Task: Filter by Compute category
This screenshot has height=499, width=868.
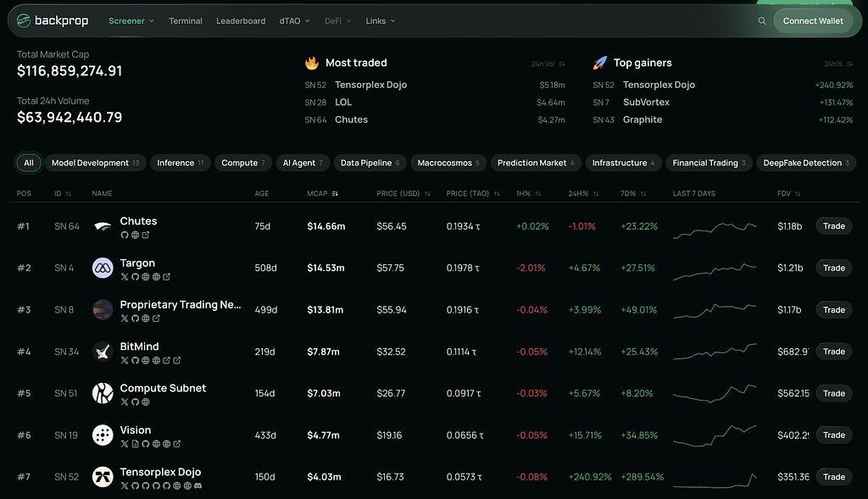Action: click(243, 163)
